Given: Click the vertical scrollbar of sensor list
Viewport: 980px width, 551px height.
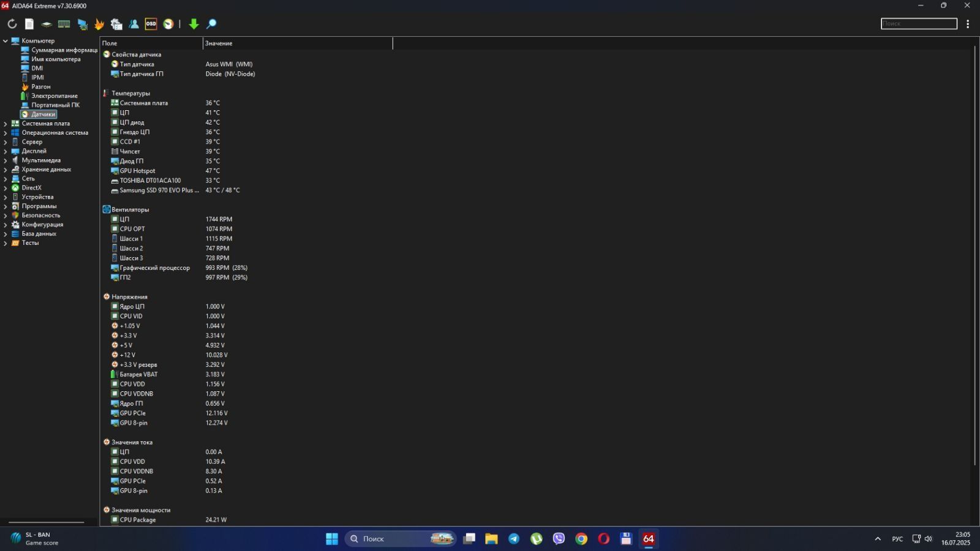Looking at the screenshot, I should pyautogui.click(x=974, y=256).
